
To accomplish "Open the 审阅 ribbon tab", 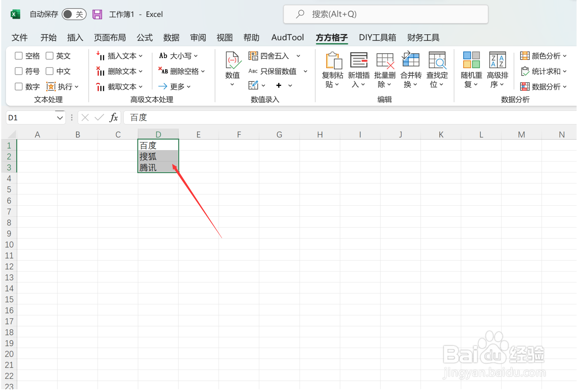I will 198,38.
